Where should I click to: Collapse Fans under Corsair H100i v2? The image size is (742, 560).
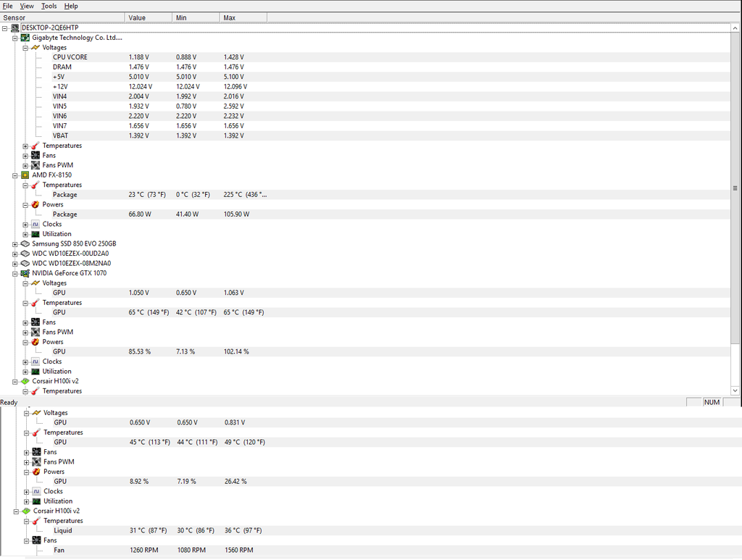coord(27,540)
